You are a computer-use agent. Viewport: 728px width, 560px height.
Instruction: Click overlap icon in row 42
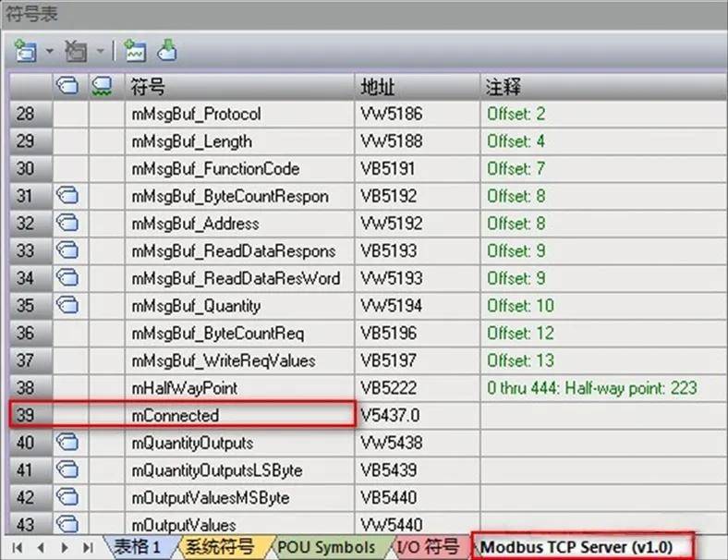click(x=67, y=497)
